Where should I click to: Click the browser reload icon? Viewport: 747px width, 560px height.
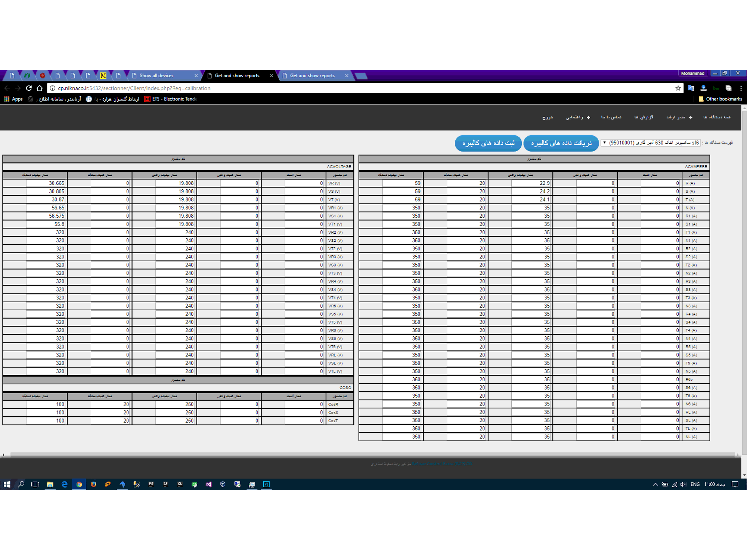[x=29, y=88]
